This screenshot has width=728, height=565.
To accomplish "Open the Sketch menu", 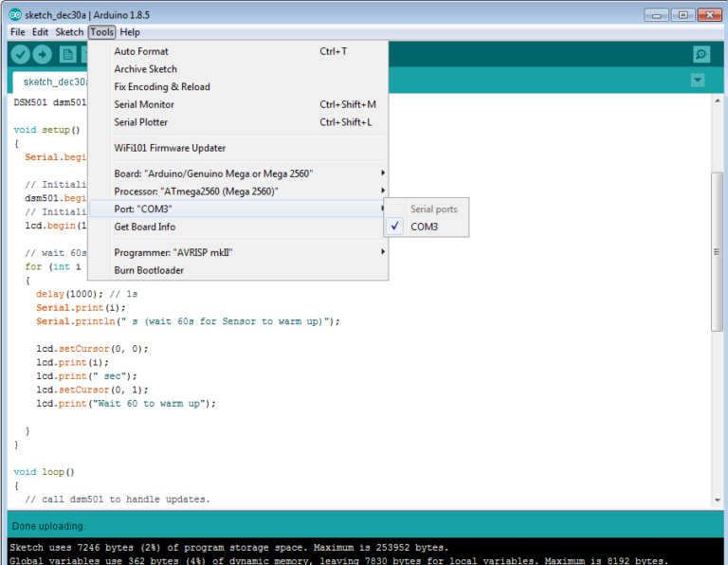I will (x=69, y=32).
